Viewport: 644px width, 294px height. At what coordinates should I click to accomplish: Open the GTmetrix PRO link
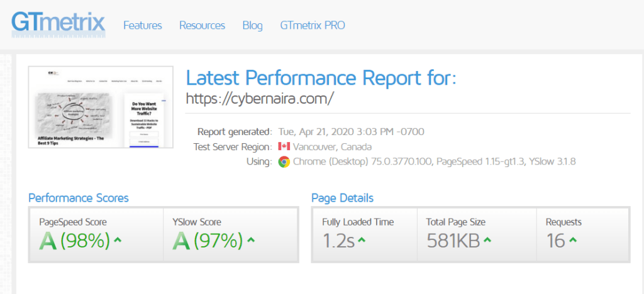click(313, 26)
